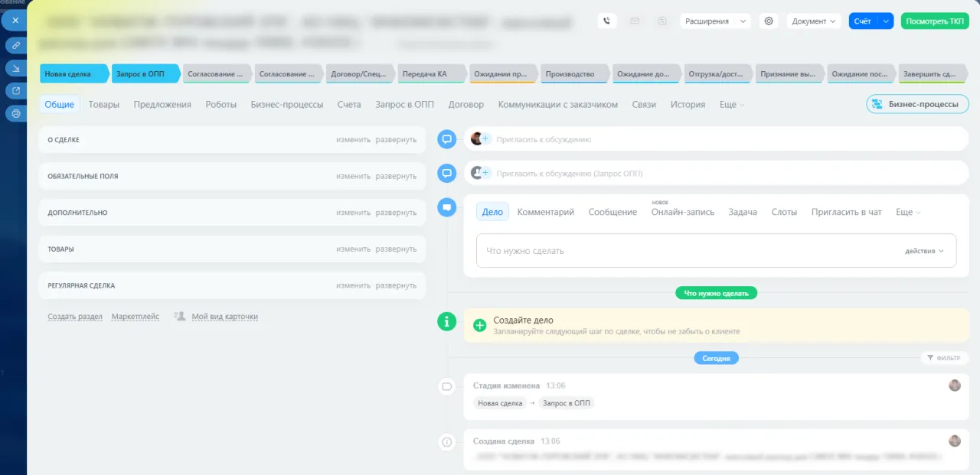Click the printer icon in left sidebar
The height and width of the screenshot is (475, 980).
[15, 113]
